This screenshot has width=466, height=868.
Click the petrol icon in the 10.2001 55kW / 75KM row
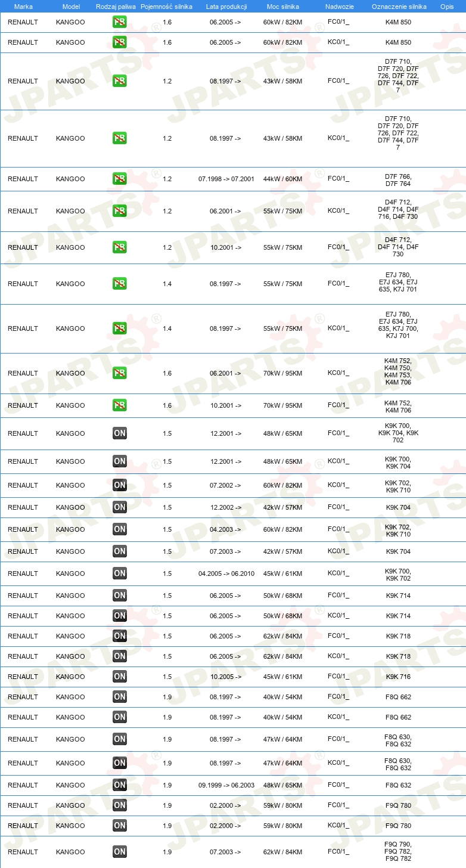tap(120, 247)
